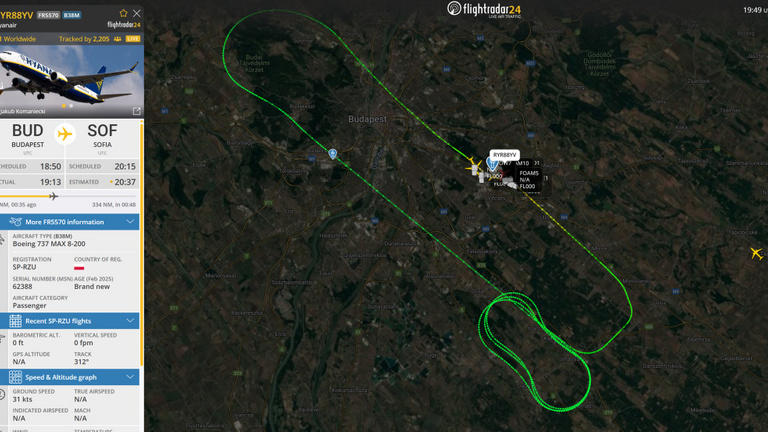Click the SP-RZU registration link
The width and height of the screenshot is (768, 432).
pos(24,267)
